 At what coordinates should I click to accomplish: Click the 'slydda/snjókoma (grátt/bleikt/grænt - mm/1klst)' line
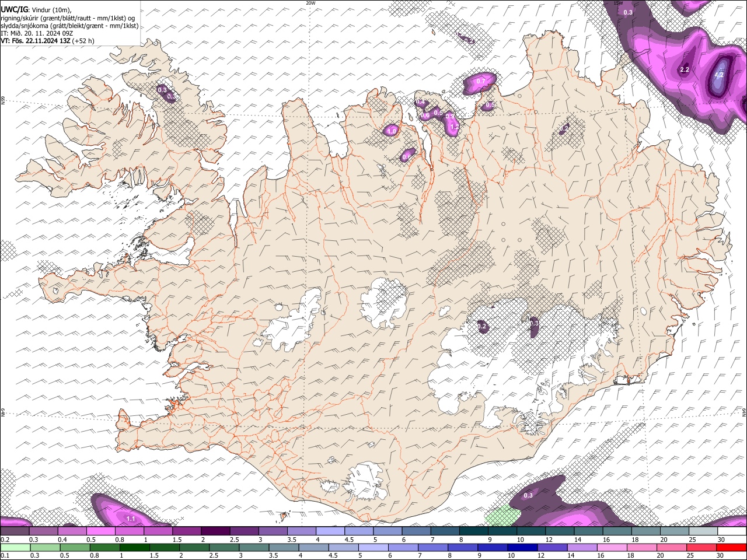[x=69, y=26]
